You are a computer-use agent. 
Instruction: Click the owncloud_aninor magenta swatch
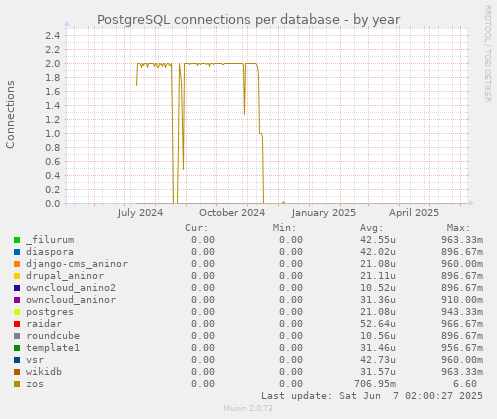pos(17,300)
